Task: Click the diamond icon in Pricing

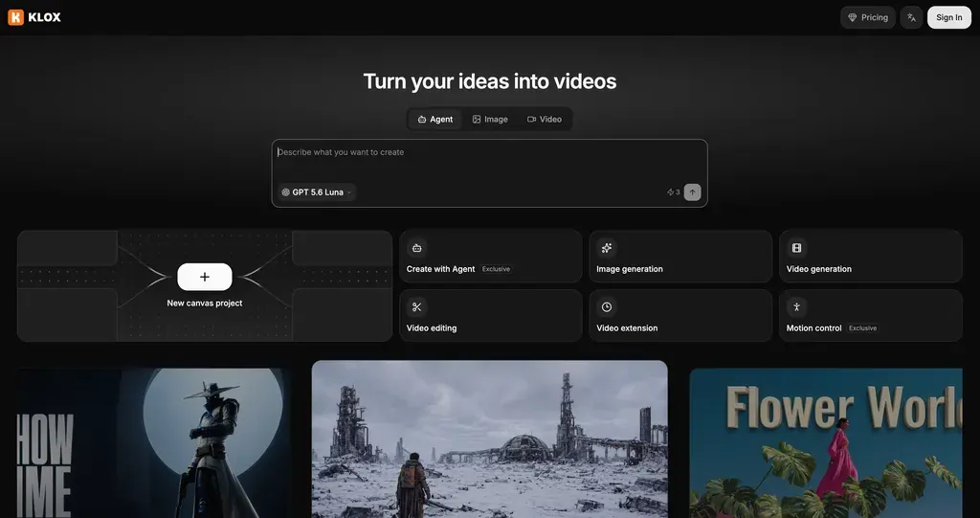Action: pyautogui.click(x=852, y=17)
